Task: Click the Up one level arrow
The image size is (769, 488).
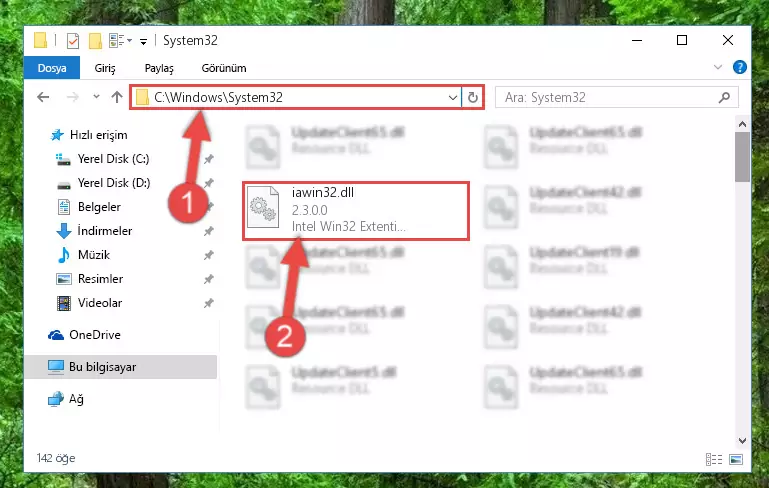Action: tap(117, 97)
